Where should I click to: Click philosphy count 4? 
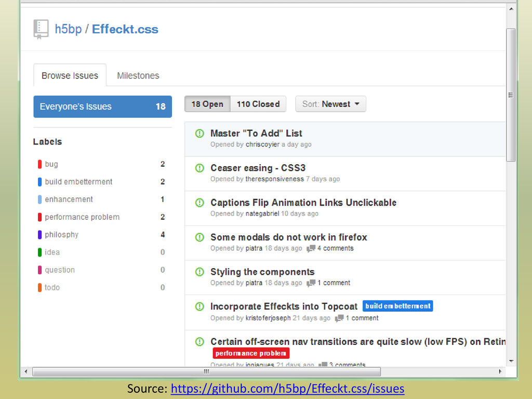coord(163,235)
